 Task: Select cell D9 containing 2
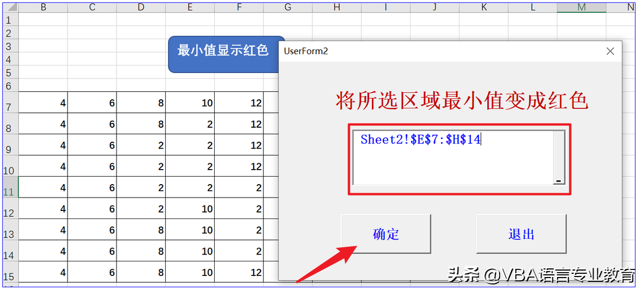pyautogui.click(x=141, y=145)
